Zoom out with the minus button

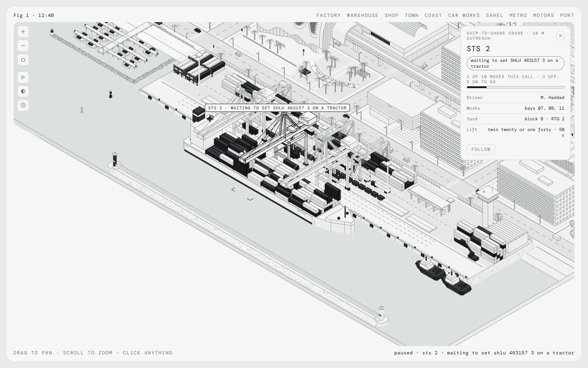pos(23,46)
